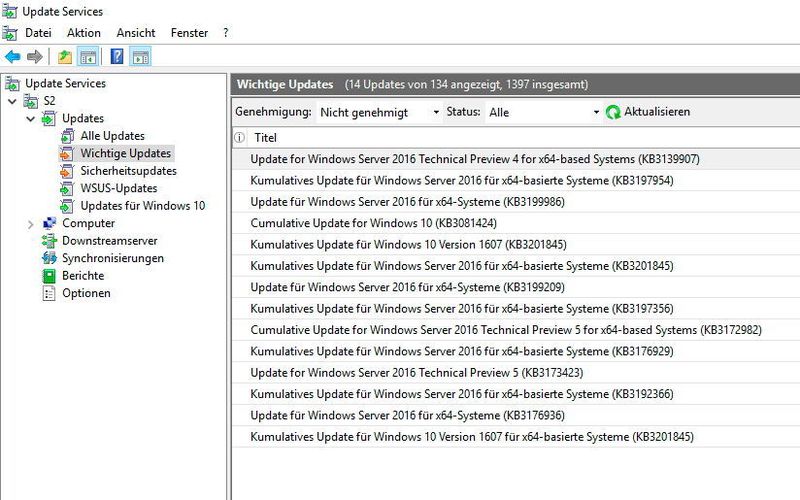Click the Computer node icon
This screenshot has width=800, height=500.
49,223
